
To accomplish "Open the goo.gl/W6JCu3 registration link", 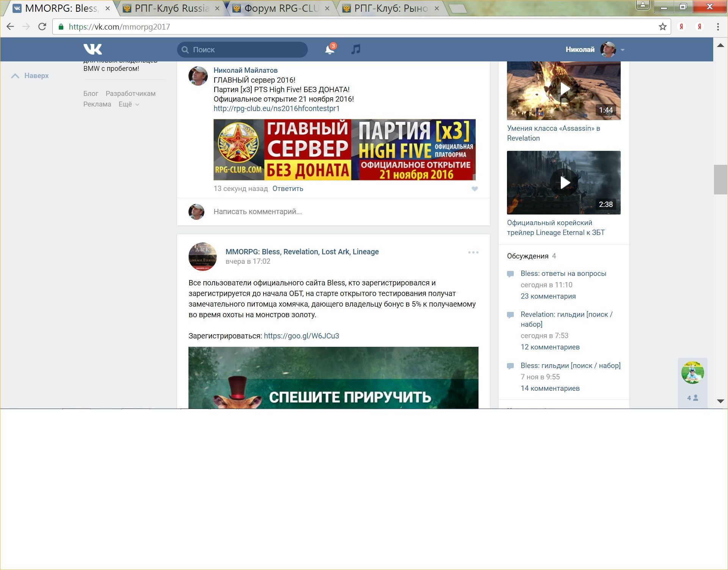I will pos(301,336).
